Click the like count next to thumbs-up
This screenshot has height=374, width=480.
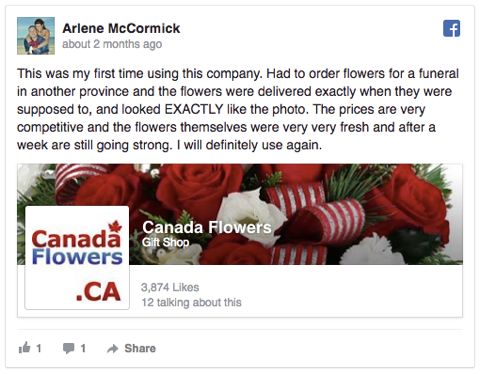[39, 349]
